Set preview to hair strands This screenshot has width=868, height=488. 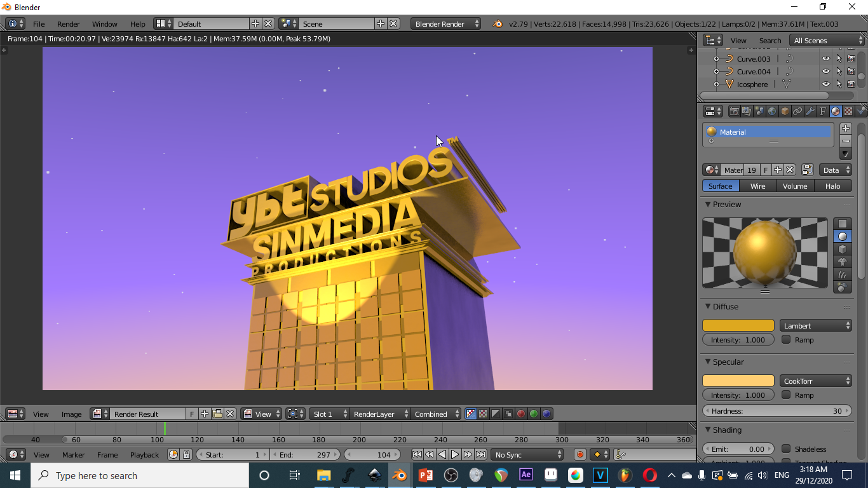coord(843,274)
